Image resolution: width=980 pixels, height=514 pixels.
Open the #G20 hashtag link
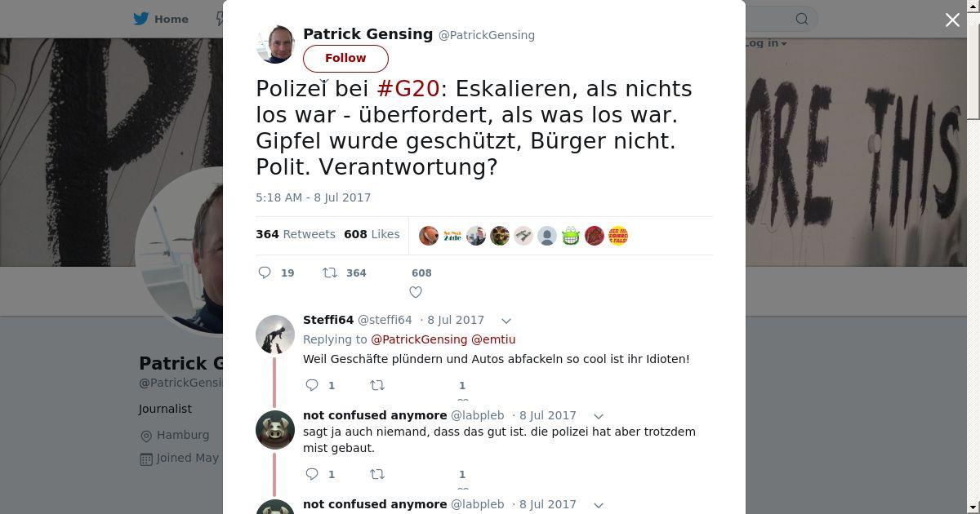pos(408,88)
